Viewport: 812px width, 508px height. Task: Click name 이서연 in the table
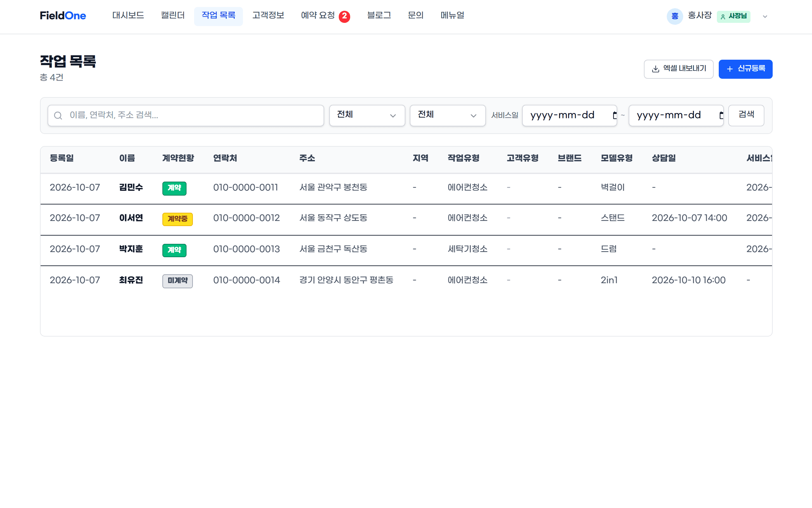[x=131, y=218]
